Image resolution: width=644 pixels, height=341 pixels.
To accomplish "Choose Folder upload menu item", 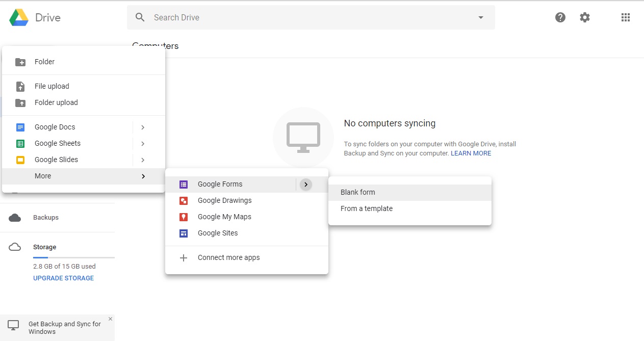I will point(84,102).
